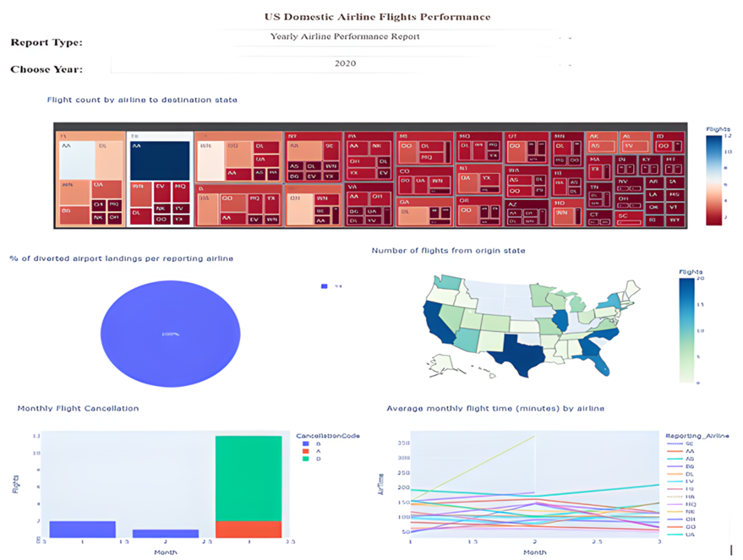The width and height of the screenshot is (743, 560).
Task: Clear the Choose Year selection with its × icon
Action: tap(560, 65)
